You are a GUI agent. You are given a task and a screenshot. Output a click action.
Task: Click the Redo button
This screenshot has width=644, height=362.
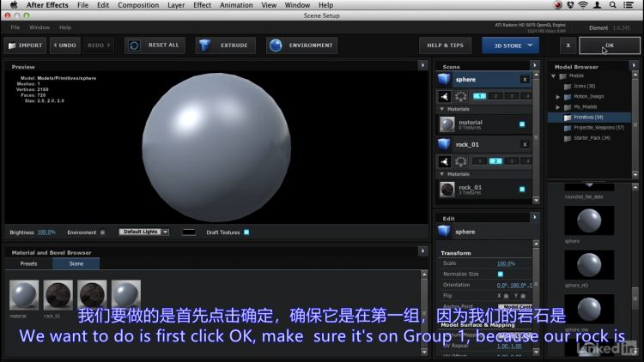pyautogui.click(x=99, y=45)
